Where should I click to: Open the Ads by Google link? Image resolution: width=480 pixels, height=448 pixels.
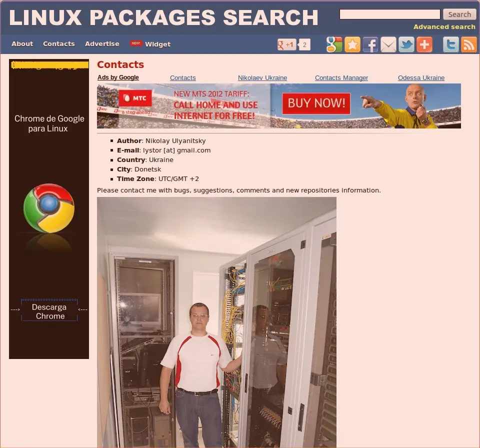pyautogui.click(x=118, y=77)
